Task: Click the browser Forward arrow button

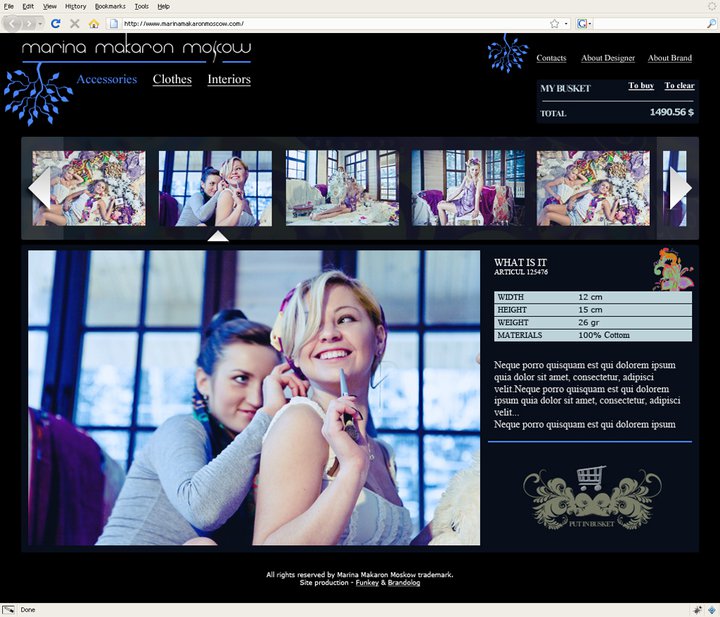Action: pyautogui.click(x=29, y=23)
